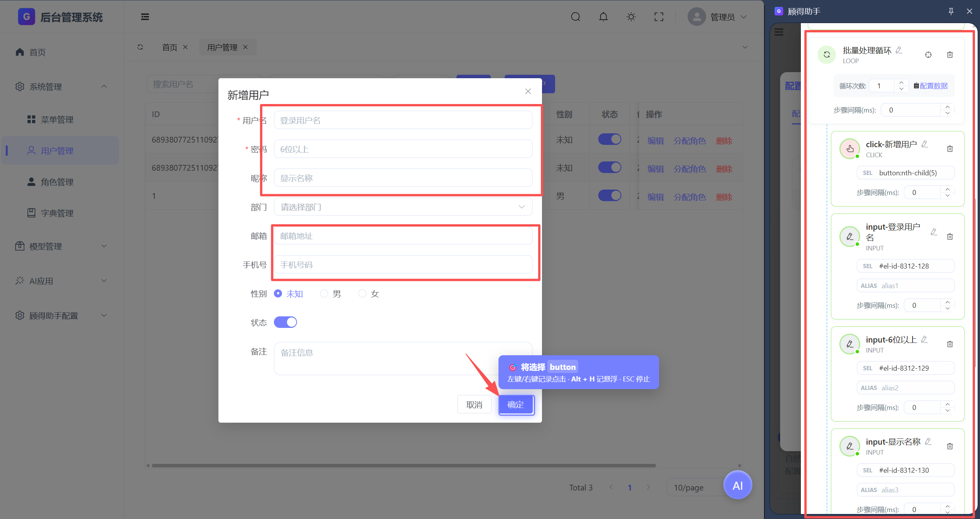The height and width of the screenshot is (519, 980).
Task: Select the 女 gender radio button
Action: (x=362, y=294)
